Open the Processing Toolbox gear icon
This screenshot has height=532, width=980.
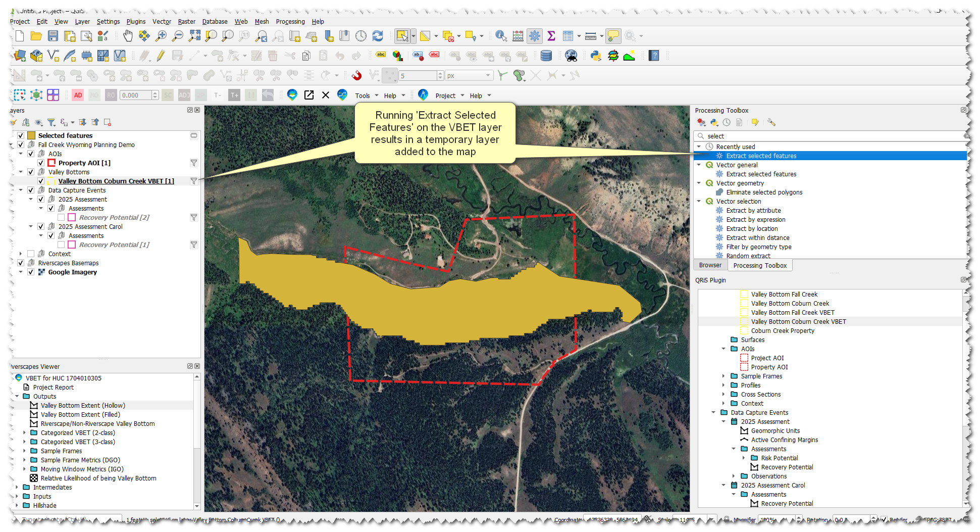pos(534,36)
